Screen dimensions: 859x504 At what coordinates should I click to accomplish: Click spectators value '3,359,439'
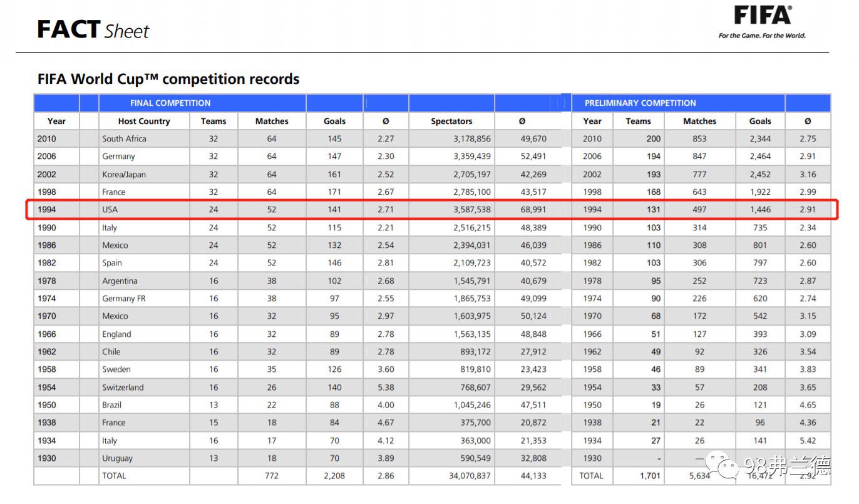click(472, 157)
